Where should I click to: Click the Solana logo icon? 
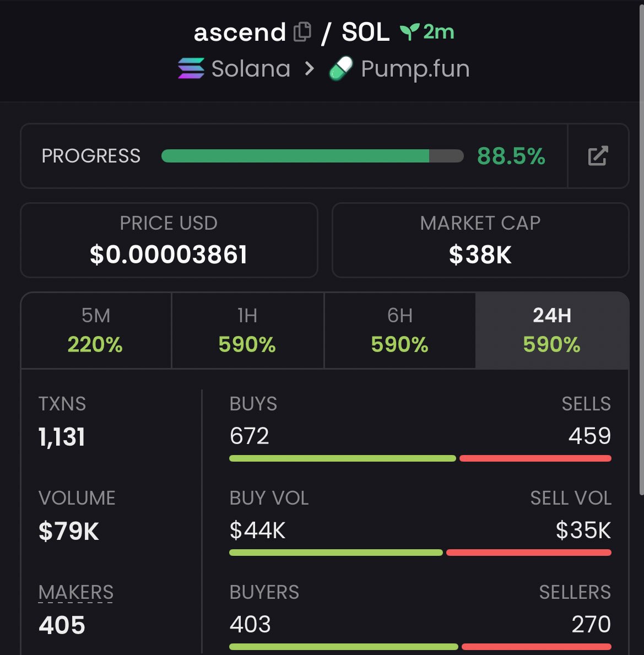[x=191, y=69]
